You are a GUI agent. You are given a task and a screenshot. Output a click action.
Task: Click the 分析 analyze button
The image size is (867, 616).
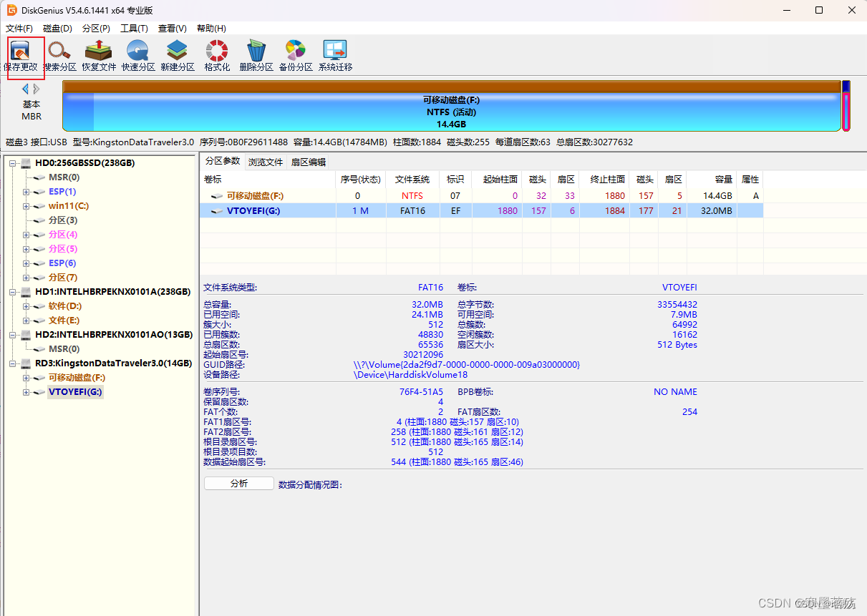[x=239, y=484]
